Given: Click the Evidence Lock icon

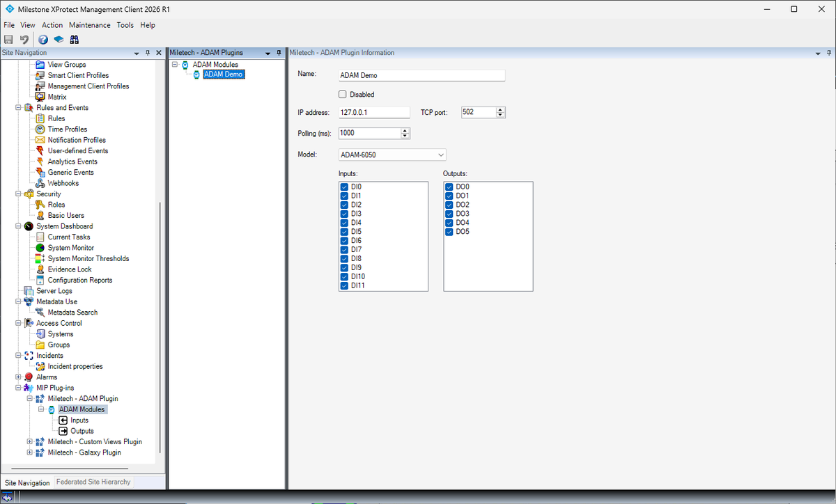Looking at the screenshot, I should point(40,269).
